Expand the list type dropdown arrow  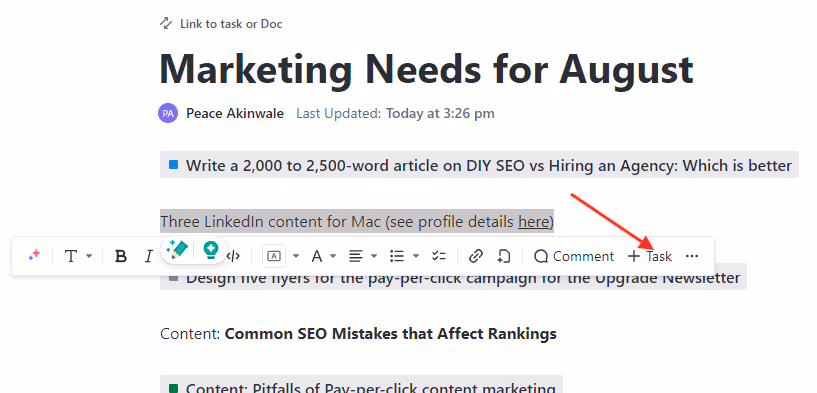point(416,256)
